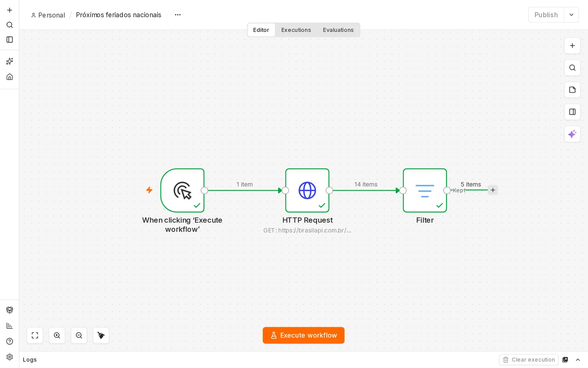Click the plus icon in left sidebar
Screen dimensions: 588x368
coord(10,10)
